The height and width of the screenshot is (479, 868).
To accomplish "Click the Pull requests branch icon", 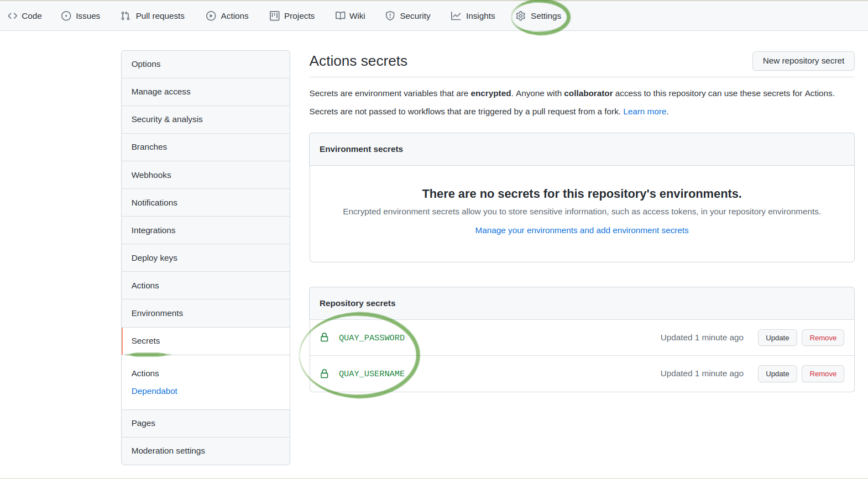I will coord(126,16).
